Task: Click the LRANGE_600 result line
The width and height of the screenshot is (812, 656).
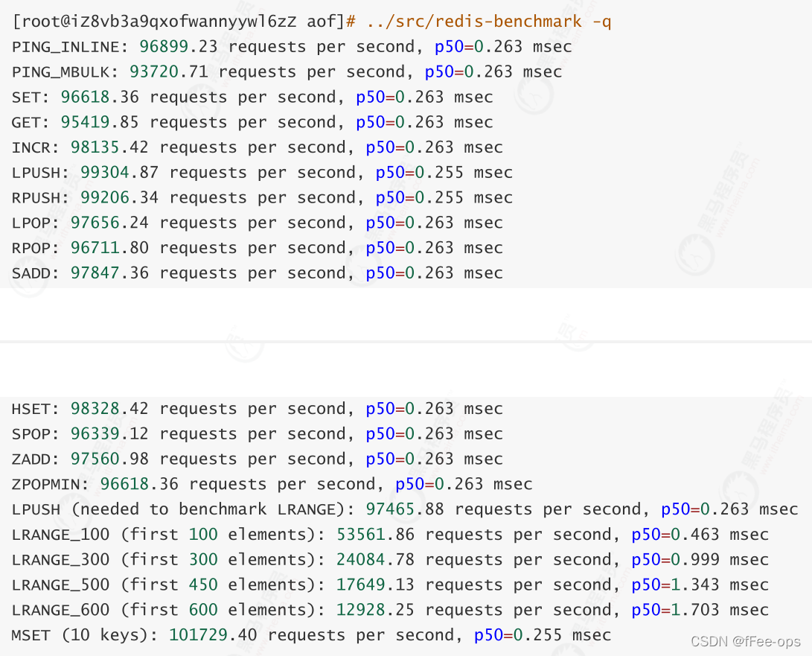Action: tap(391, 610)
